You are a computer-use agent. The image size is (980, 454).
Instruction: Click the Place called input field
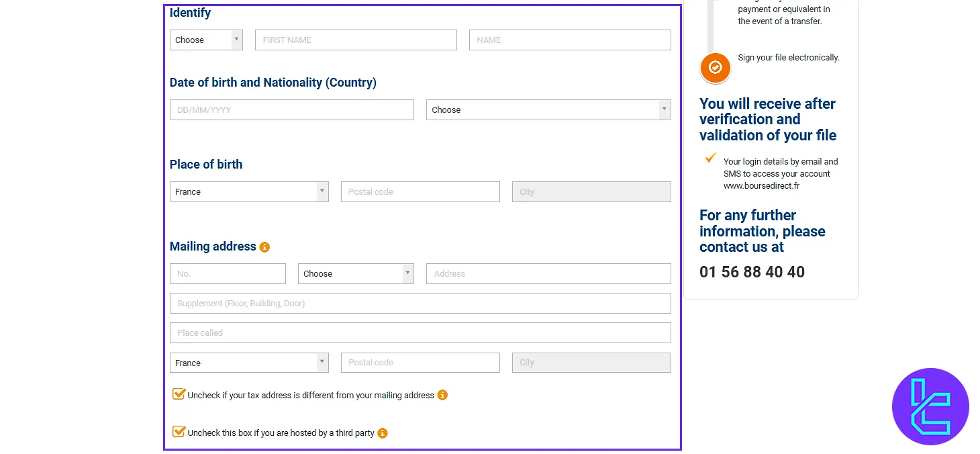point(420,332)
